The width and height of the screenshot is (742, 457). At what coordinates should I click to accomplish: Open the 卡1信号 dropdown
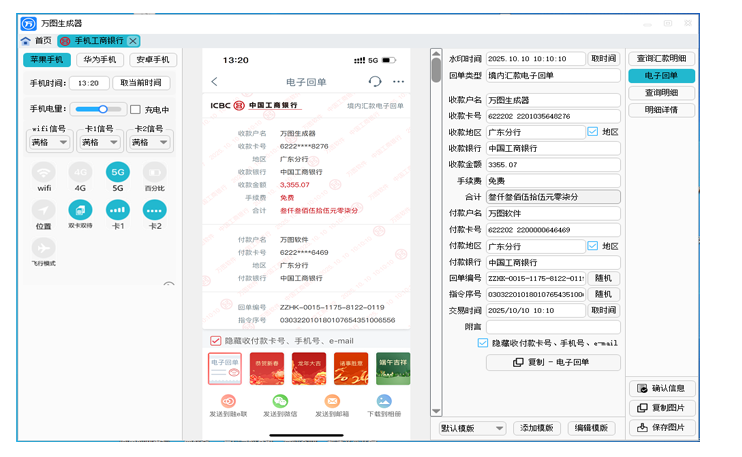(x=99, y=142)
